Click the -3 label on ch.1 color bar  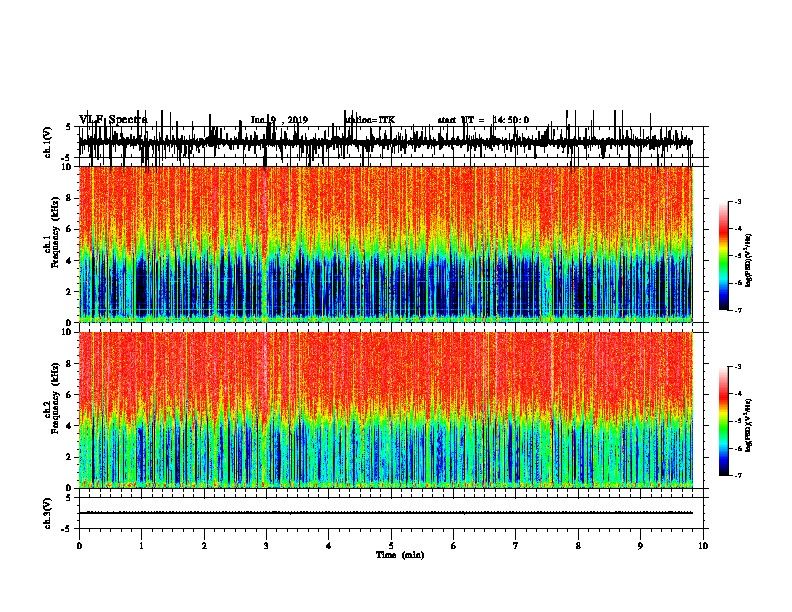click(x=738, y=201)
